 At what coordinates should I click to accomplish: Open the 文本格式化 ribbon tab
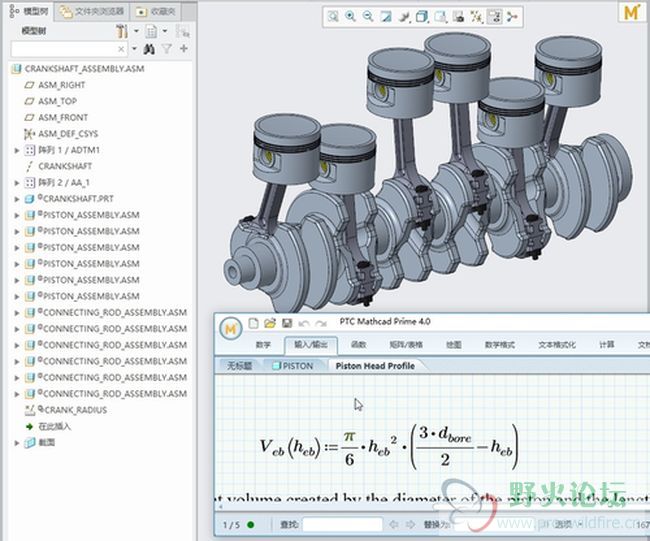pyautogui.click(x=557, y=344)
